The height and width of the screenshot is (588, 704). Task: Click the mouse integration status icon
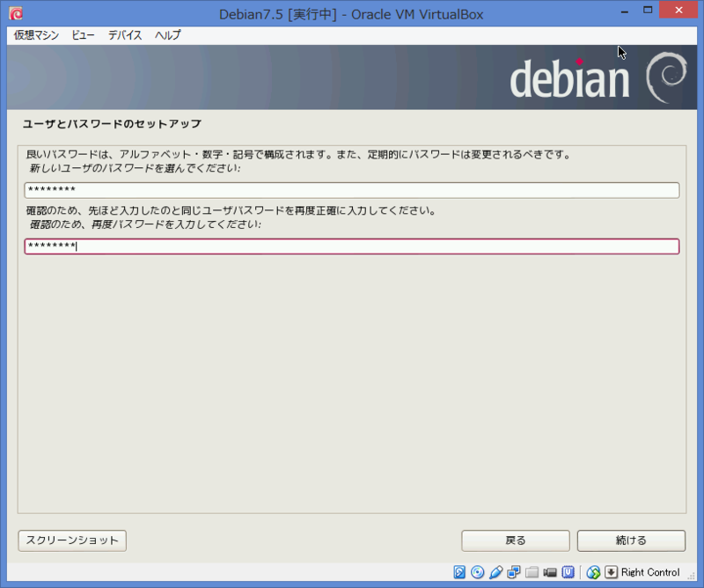click(592, 572)
